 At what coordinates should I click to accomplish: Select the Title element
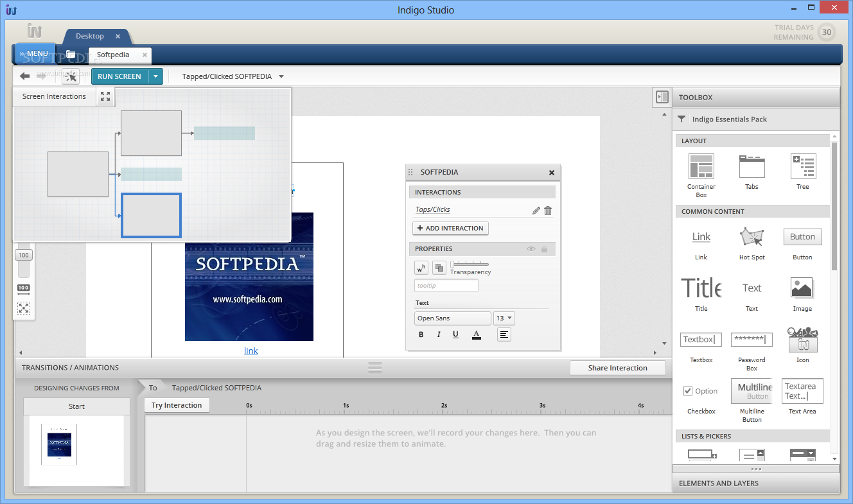point(701,295)
